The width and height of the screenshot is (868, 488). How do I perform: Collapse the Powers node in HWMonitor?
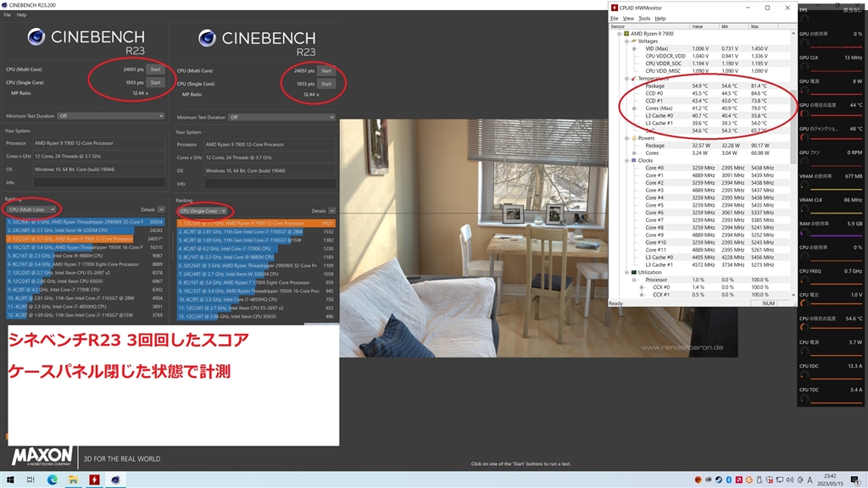[x=626, y=138]
